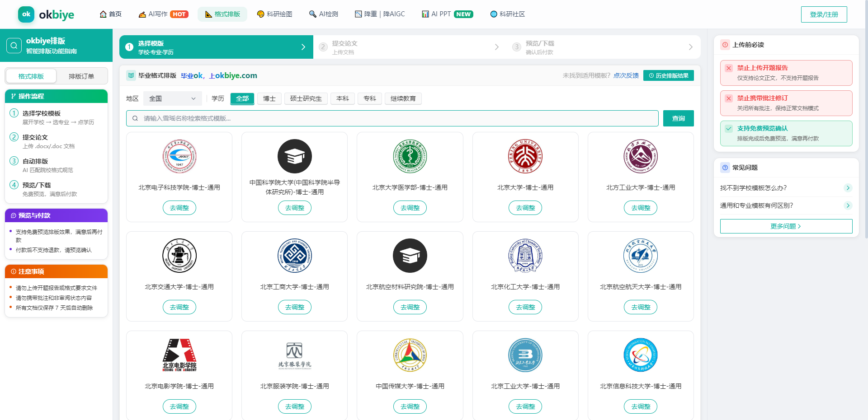868x420 pixels.
Task: Open 科研绘图 palette icon in navigation
Action: [260, 14]
